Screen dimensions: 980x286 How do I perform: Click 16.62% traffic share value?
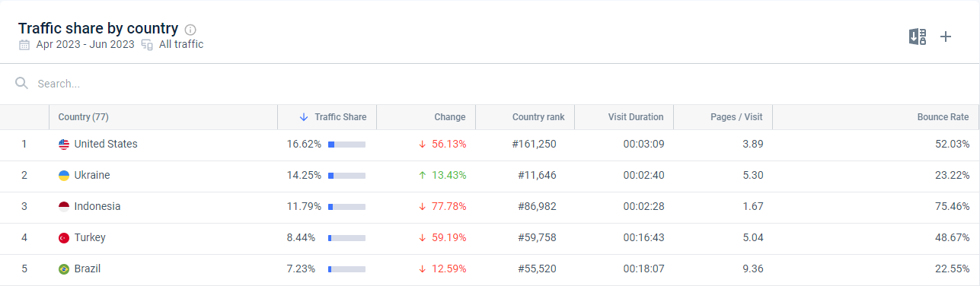pyautogui.click(x=304, y=144)
